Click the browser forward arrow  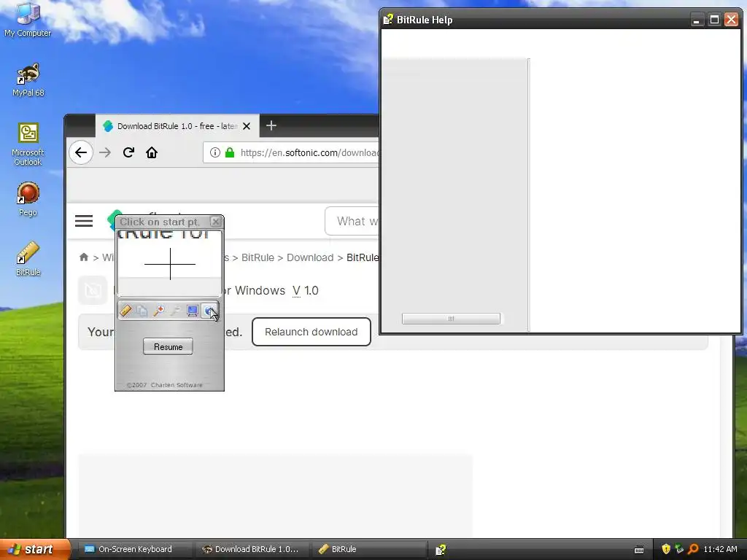coord(105,152)
